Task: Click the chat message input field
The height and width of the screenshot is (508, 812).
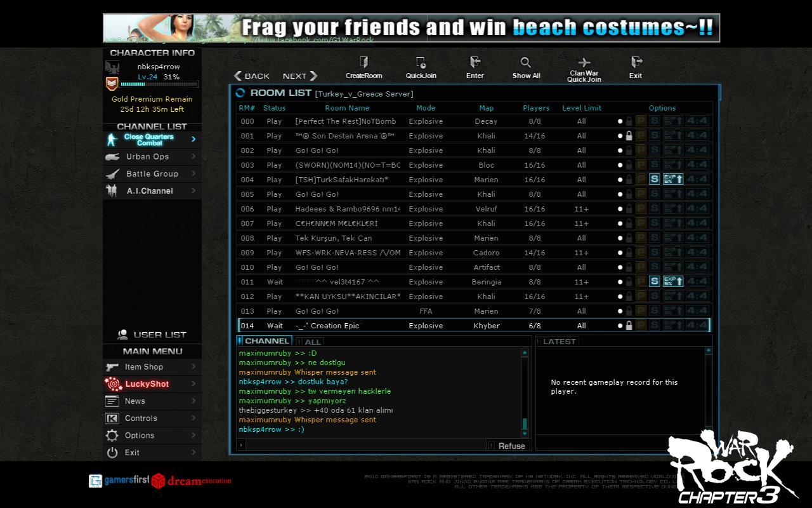Action: coord(365,446)
